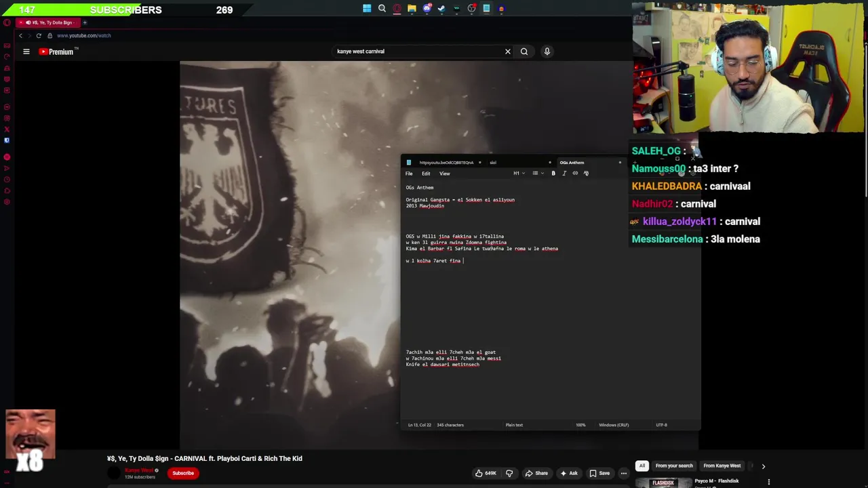Select the All filter chip
Image resolution: width=868 pixels, height=488 pixels.
coord(642,466)
